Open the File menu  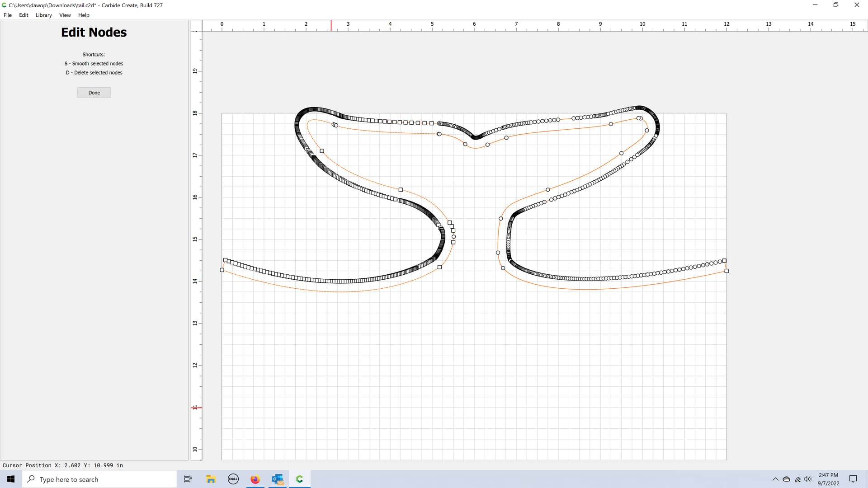[8, 15]
